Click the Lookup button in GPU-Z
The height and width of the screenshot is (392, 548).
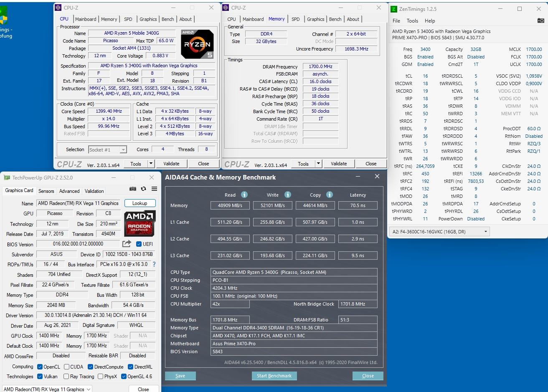[140, 203]
